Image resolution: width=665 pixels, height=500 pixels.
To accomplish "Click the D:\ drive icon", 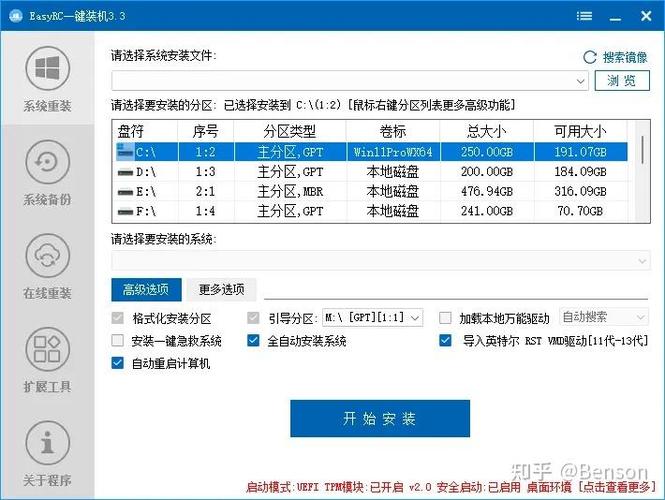I will (x=125, y=172).
